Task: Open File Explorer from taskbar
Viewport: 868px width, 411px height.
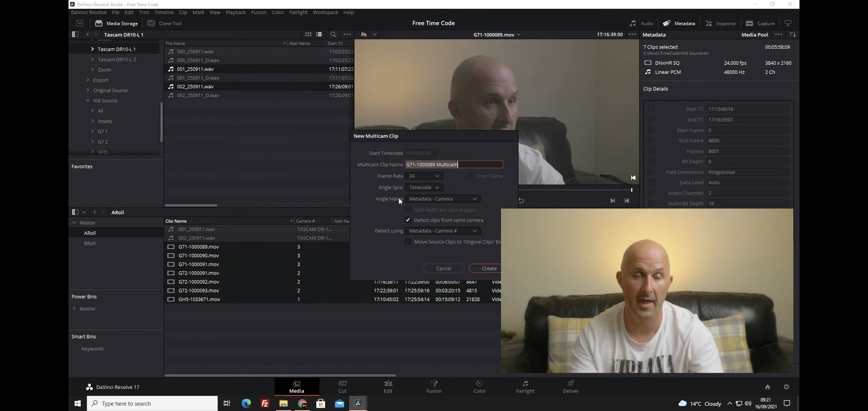Action: coord(283,403)
